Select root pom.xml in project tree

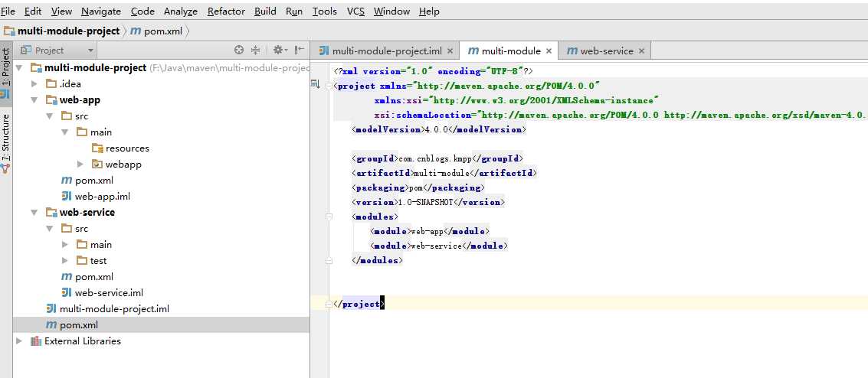[x=161, y=325]
